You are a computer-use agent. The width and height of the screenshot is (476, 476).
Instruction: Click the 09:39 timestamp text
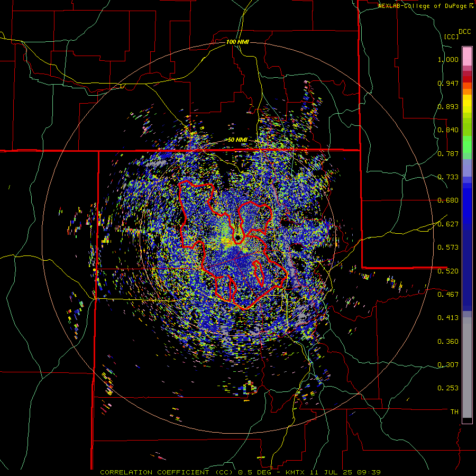coord(370,472)
